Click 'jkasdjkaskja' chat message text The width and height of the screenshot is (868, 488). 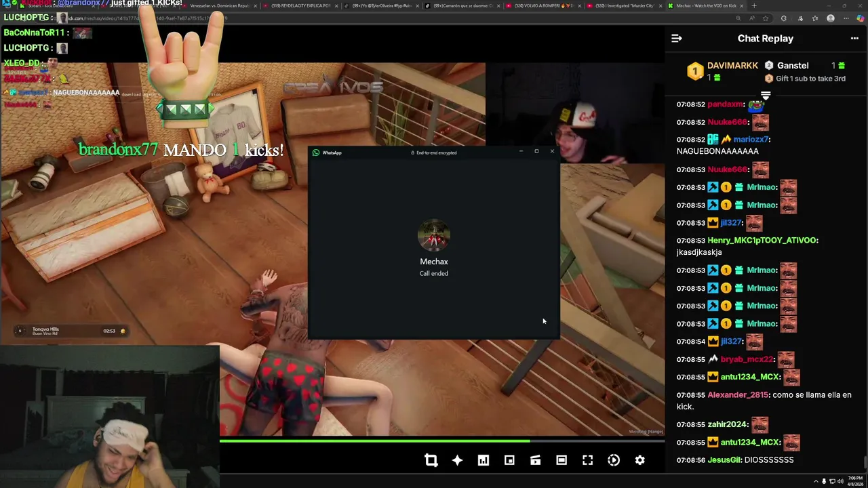[x=698, y=252]
